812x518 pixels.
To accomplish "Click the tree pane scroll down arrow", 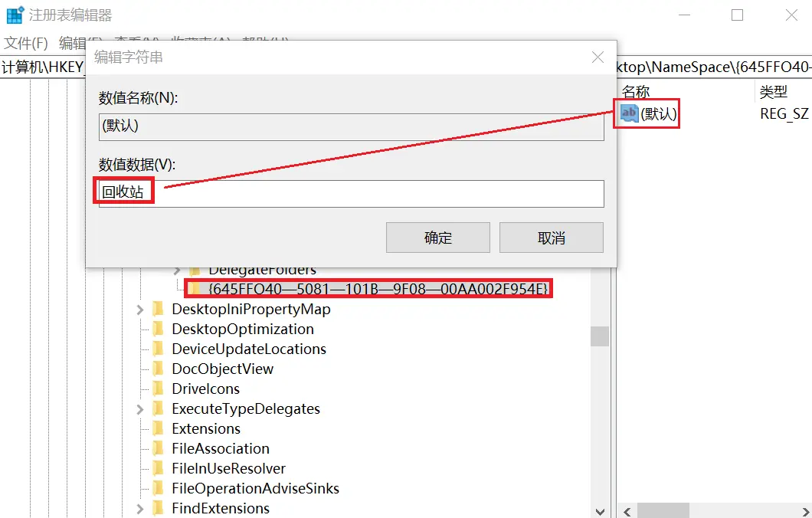I will click(600, 510).
